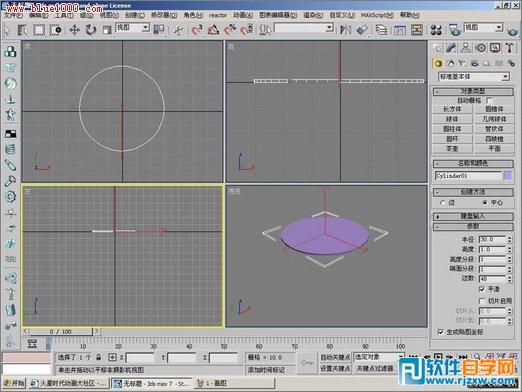Switch to the Hierarchy panel tab
Image resolution: width=522 pixels, height=392 pixels.
pyautogui.click(x=466, y=48)
